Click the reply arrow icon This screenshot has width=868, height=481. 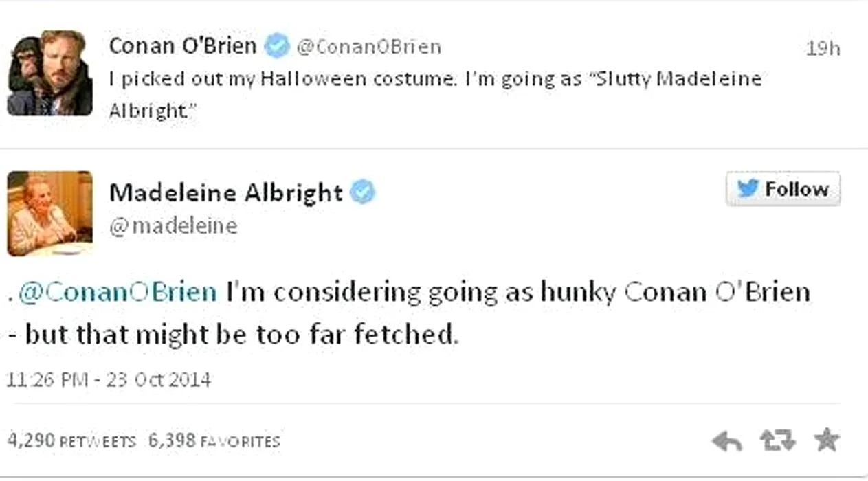pos(726,441)
